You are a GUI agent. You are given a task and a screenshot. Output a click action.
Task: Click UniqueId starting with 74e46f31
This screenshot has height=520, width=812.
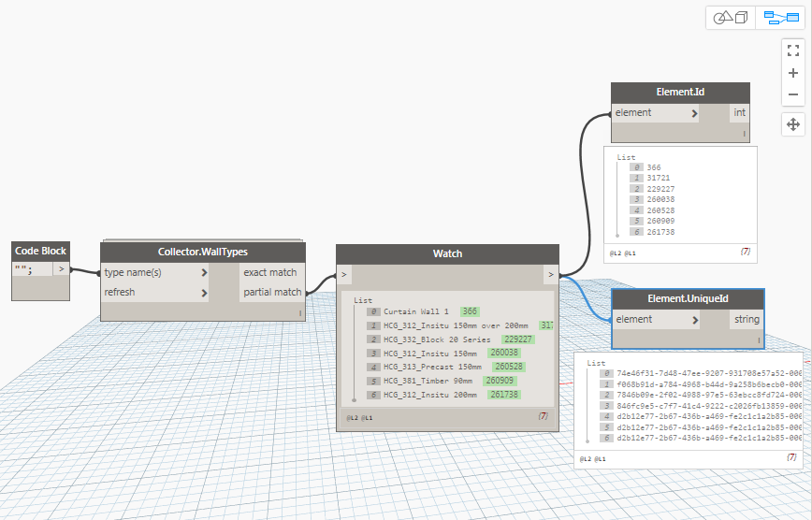709,373
